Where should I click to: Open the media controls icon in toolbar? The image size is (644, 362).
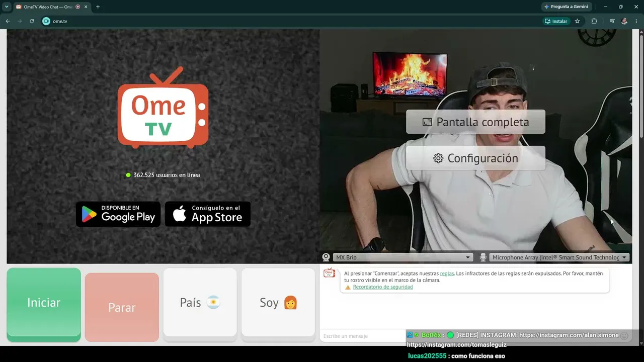click(x=612, y=21)
